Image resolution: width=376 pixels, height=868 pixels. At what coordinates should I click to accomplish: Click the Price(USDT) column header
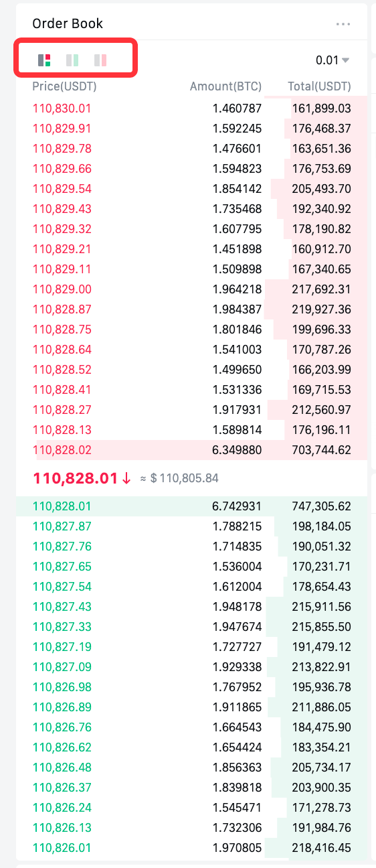65,86
